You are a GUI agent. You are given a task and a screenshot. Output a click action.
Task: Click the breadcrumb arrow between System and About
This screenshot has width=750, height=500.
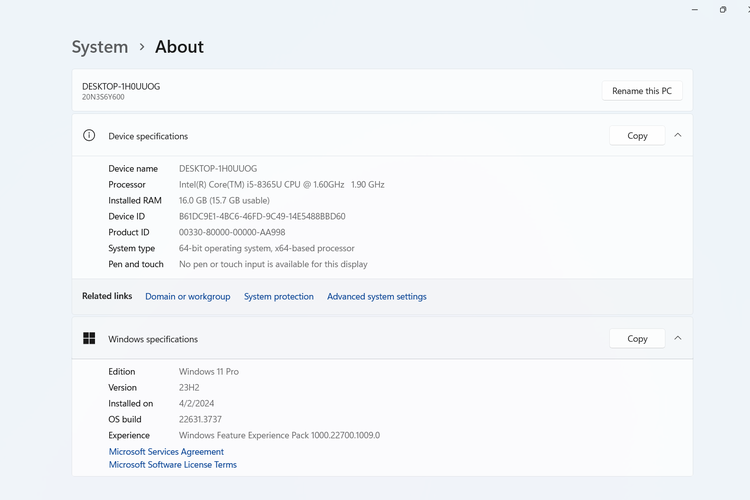(142, 47)
